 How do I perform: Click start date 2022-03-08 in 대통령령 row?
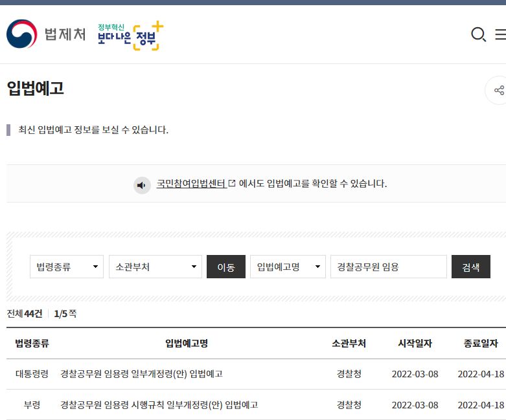coord(415,374)
